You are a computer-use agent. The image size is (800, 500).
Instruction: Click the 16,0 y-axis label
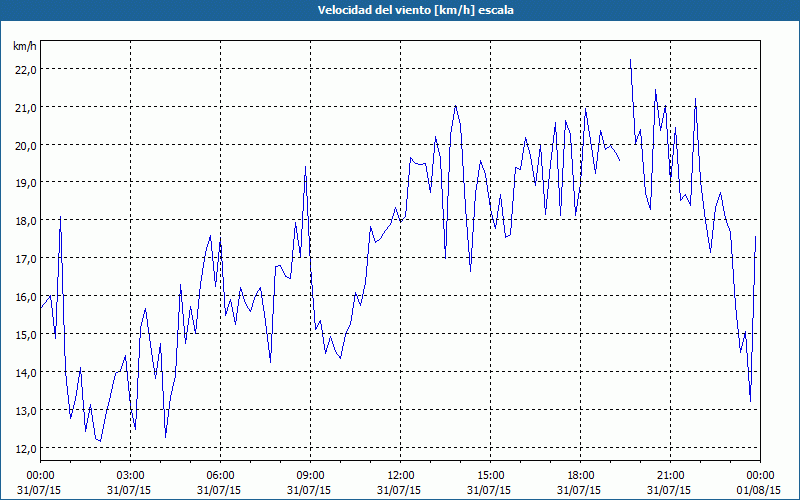pyautogui.click(x=26, y=297)
